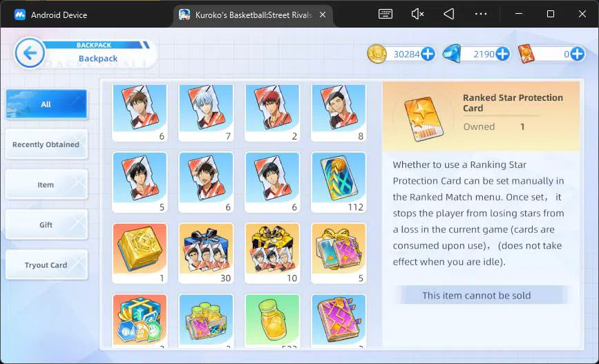Image resolution: width=599 pixels, height=364 pixels.
Task: Select the light-blue-haired player card with count 7
Action: 206,113
